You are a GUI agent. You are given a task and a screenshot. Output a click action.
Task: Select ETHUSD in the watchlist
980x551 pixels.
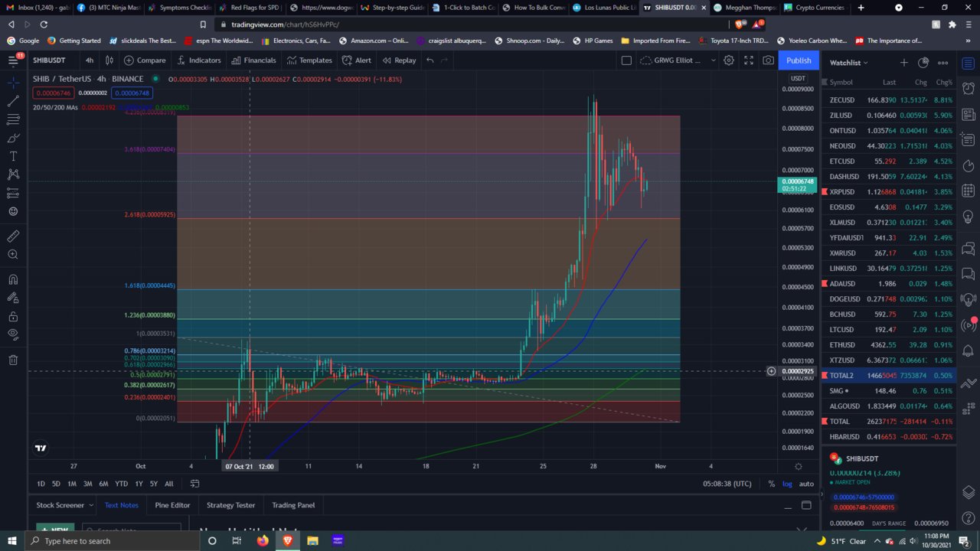(887, 344)
